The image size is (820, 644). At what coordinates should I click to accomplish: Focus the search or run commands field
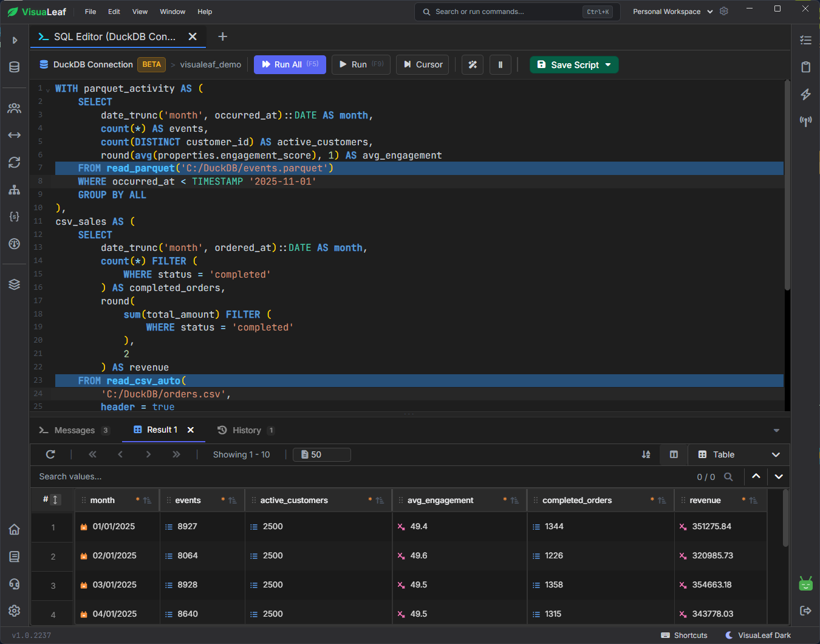point(518,12)
